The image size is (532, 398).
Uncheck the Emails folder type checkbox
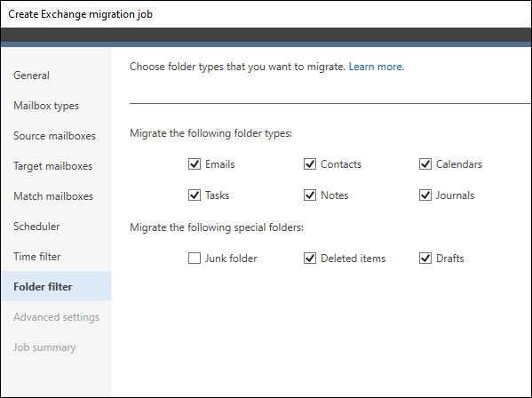(195, 164)
